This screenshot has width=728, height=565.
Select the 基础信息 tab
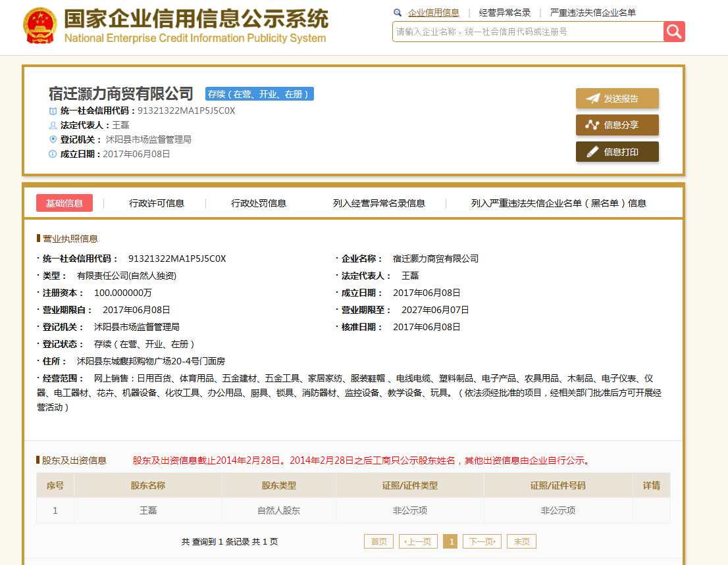point(65,203)
